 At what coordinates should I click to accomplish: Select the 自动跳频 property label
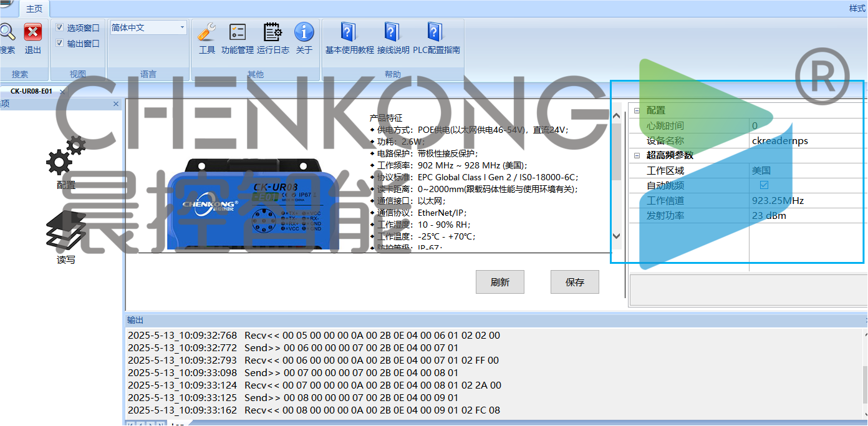click(665, 185)
